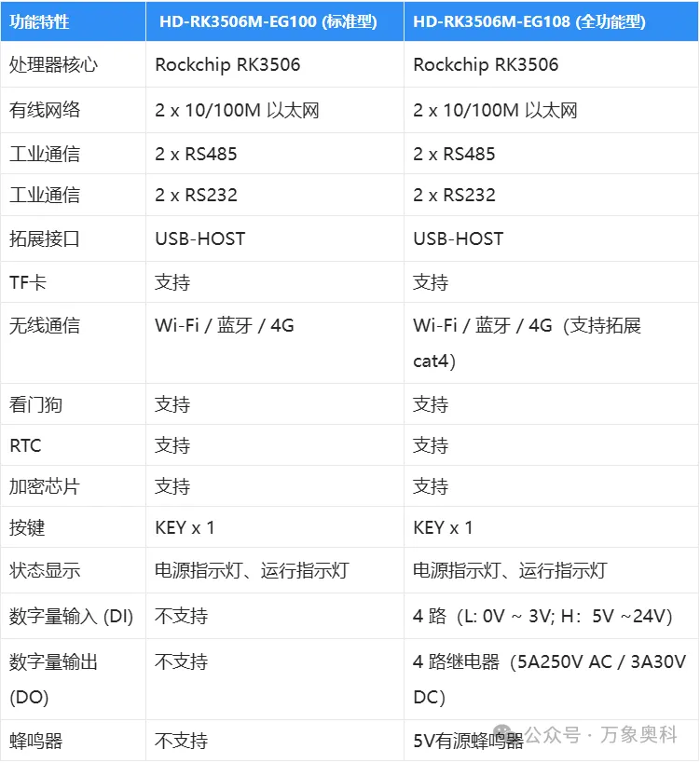Select the HD-RK3506M-EG108 (全功能型) header

(529, 22)
